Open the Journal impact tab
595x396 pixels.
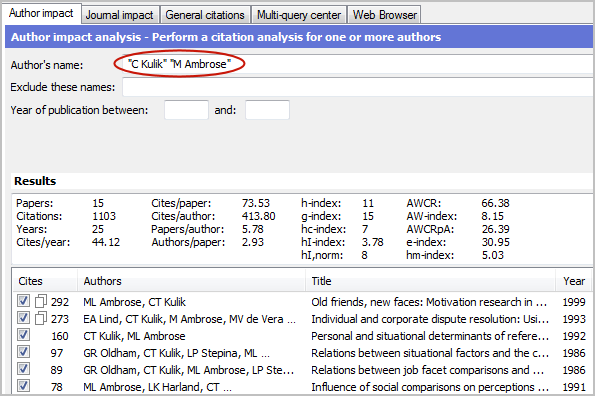pyautogui.click(x=120, y=15)
